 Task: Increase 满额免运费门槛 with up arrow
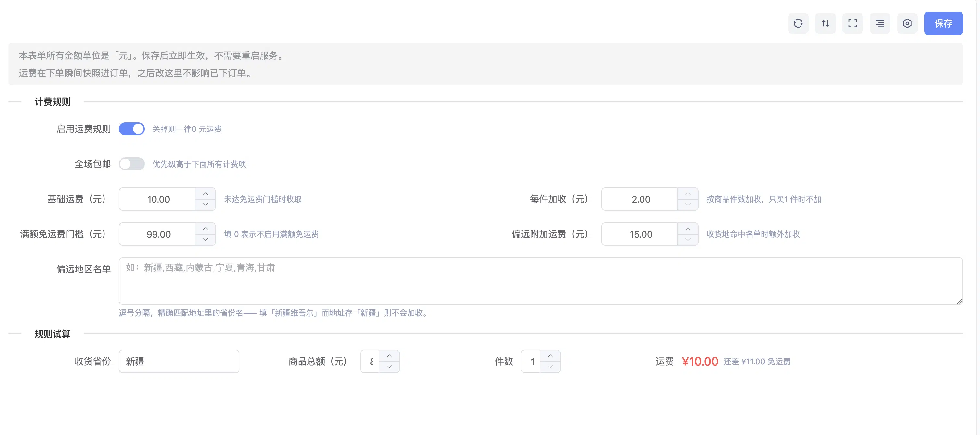(205, 229)
